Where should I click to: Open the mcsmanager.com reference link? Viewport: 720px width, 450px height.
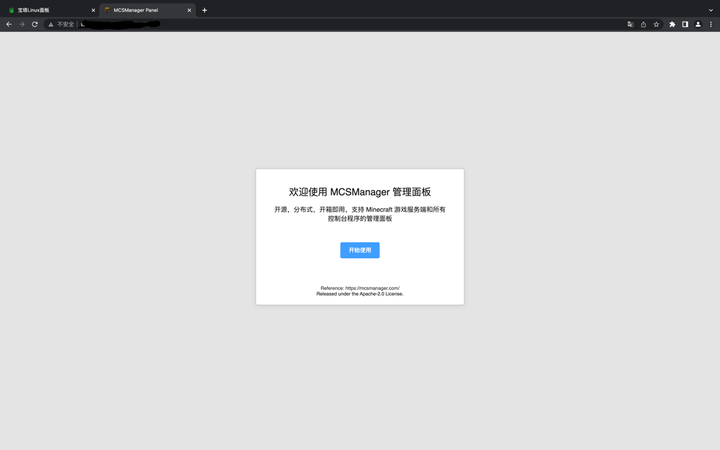[x=372, y=288]
